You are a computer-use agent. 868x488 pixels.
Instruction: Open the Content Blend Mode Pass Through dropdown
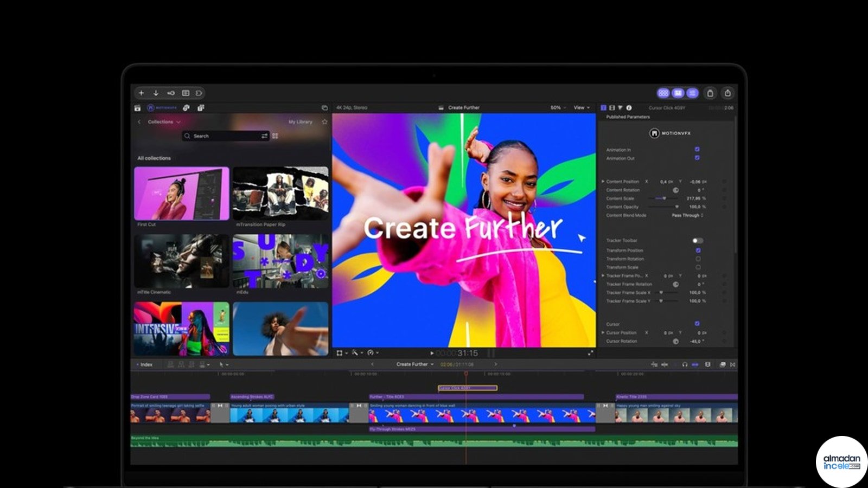[687, 215]
